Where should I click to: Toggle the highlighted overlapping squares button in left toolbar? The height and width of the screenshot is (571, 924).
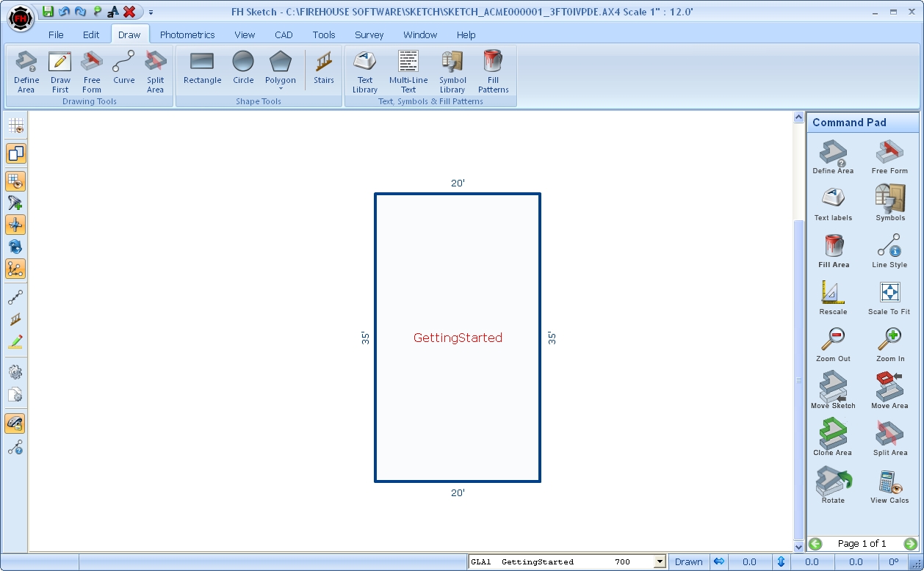[15, 153]
